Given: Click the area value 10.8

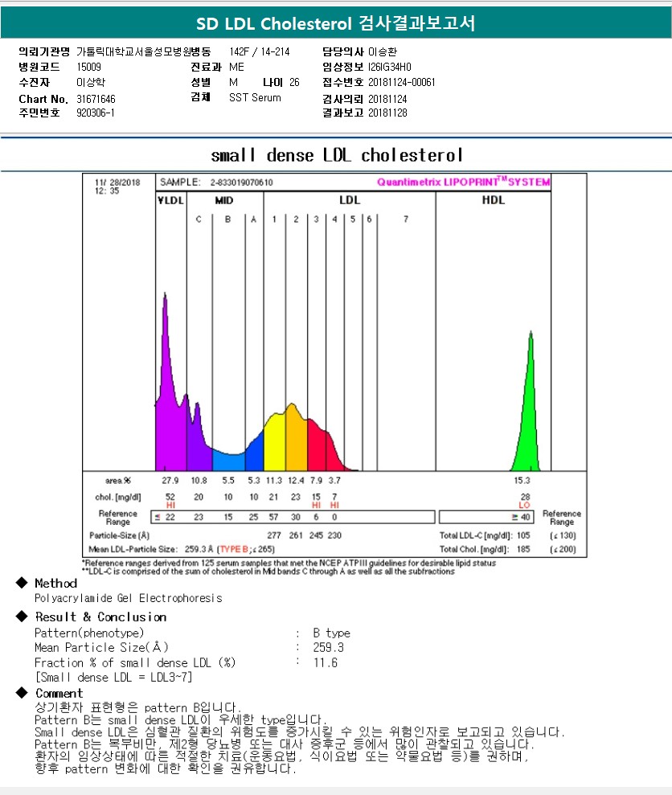Looking at the screenshot, I should (x=199, y=480).
